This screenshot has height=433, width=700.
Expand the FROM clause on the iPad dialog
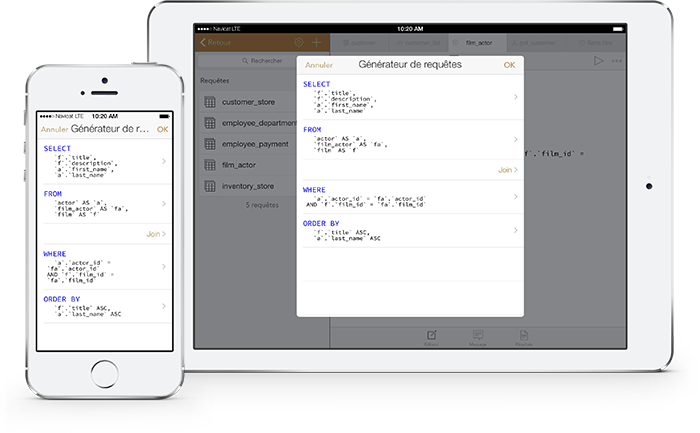[x=515, y=140]
